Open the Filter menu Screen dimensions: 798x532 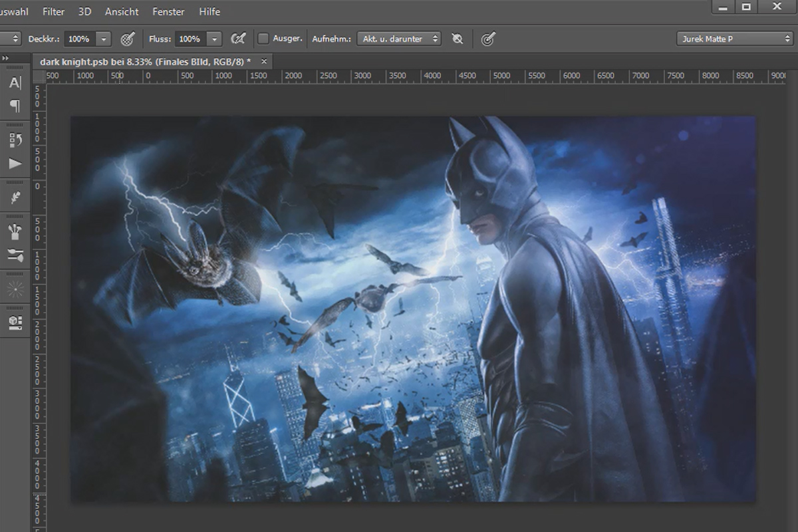54,11
